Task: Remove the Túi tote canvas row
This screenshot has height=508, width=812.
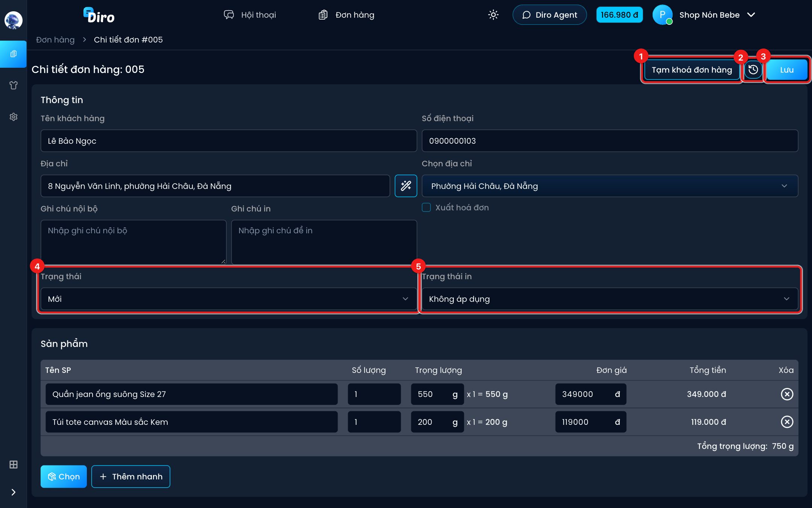Action: point(787,422)
